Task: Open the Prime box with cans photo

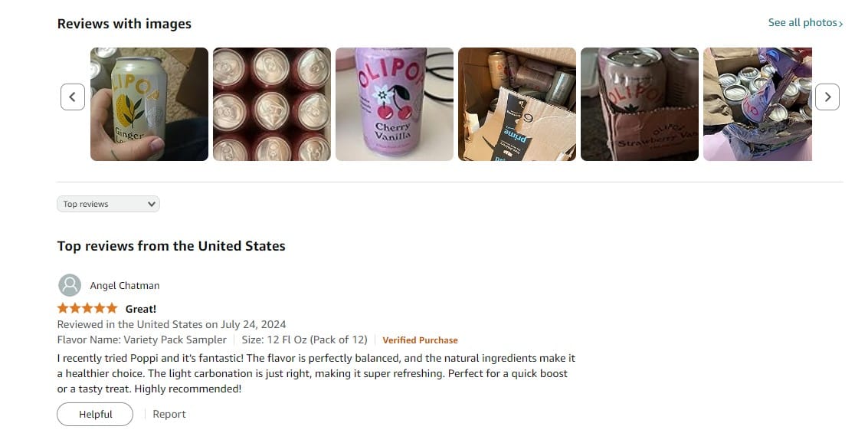Action: [517, 104]
